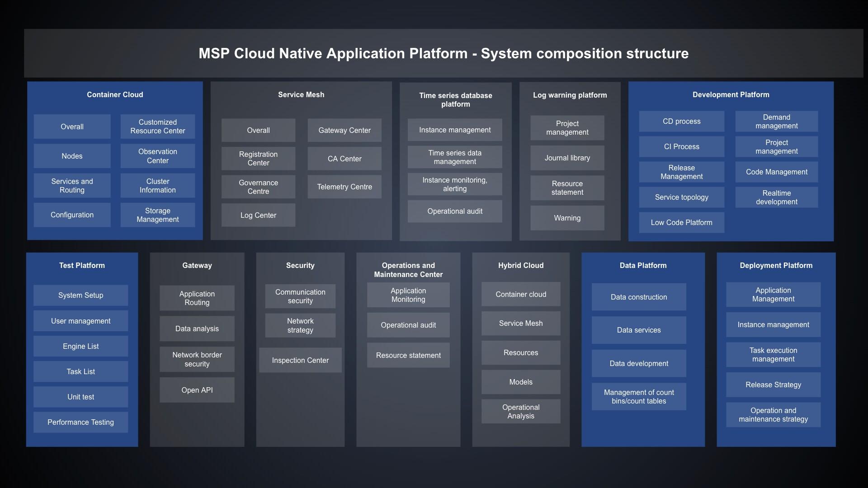The image size is (868, 488).
Task: Click the Telemetry Centre block
Action: coord(344,187)
